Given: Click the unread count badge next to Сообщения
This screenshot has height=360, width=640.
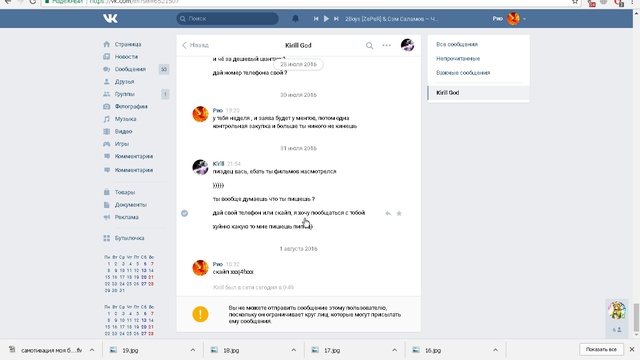Looking at the screenshot, I should 164,69.
